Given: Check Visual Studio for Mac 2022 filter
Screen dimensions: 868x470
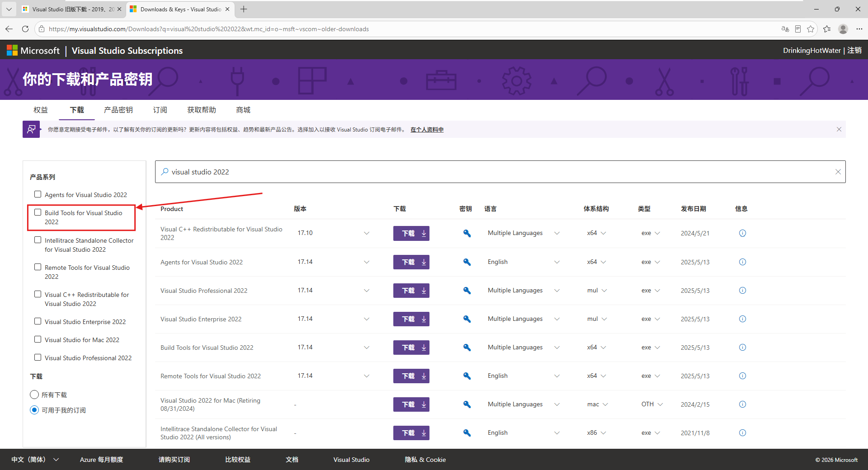Looking at the screenshot, I should [38, 339].
